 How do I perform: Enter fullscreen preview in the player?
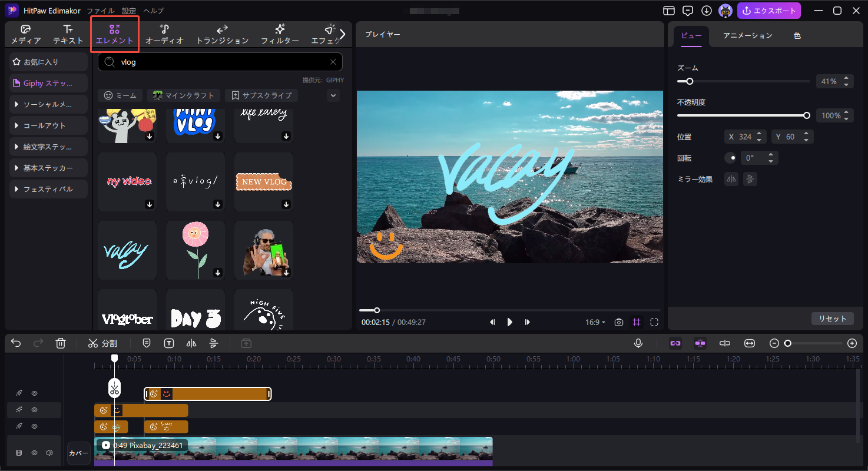pyautogui.click(x=654, y=322)
